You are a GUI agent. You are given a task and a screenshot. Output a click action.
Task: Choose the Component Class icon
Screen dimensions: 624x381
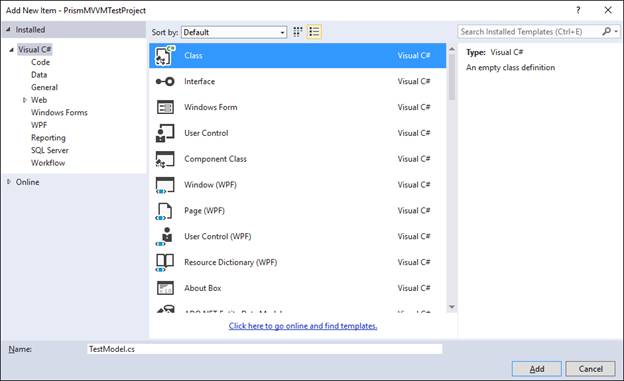point(165,159)
